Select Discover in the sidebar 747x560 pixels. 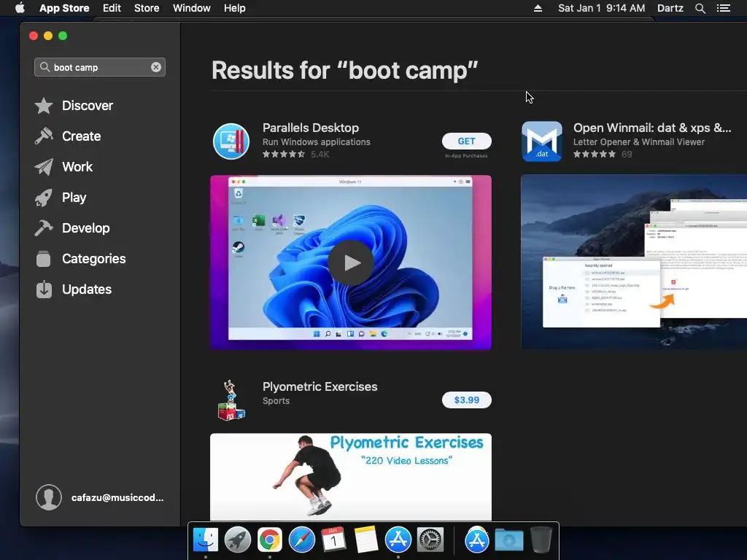point(88,106)
